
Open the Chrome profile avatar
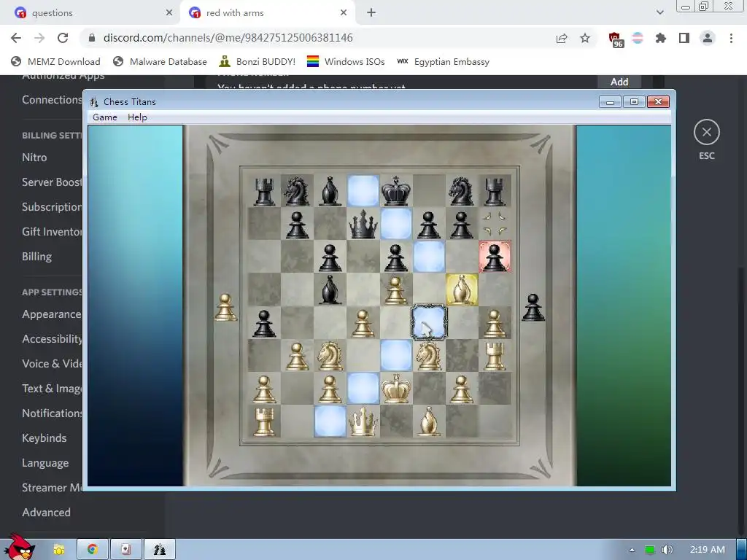click(708, 38)
